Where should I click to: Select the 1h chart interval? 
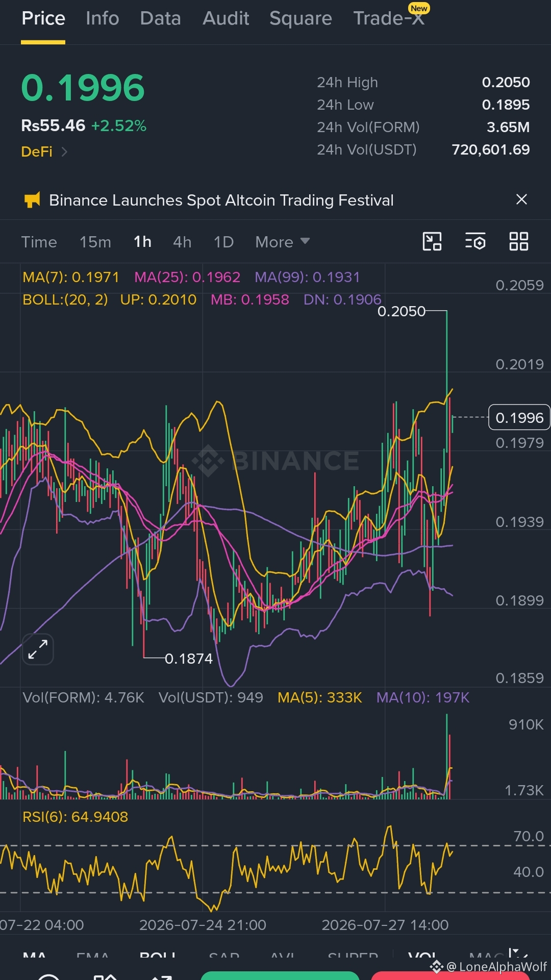click(142, 242)
